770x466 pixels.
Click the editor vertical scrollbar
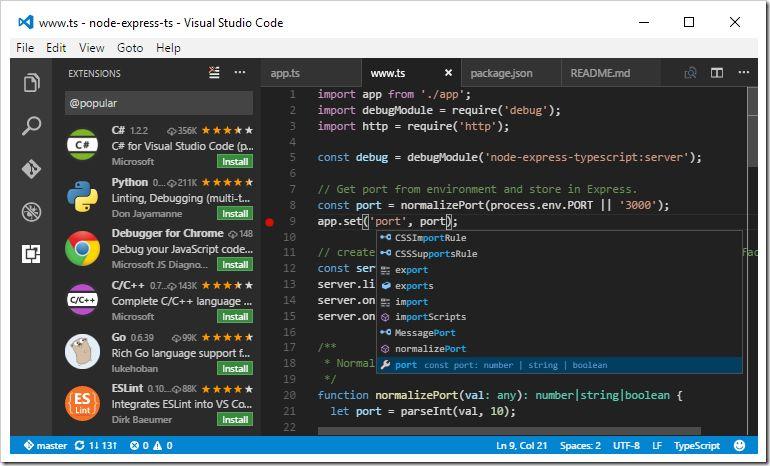(x=752, y=127)
